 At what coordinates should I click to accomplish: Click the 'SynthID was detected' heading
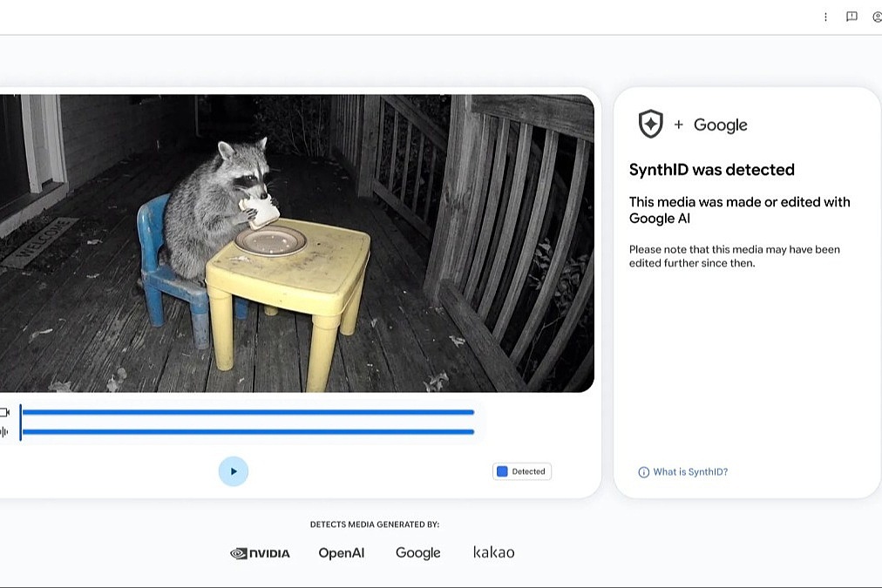(x=711, y=170)
